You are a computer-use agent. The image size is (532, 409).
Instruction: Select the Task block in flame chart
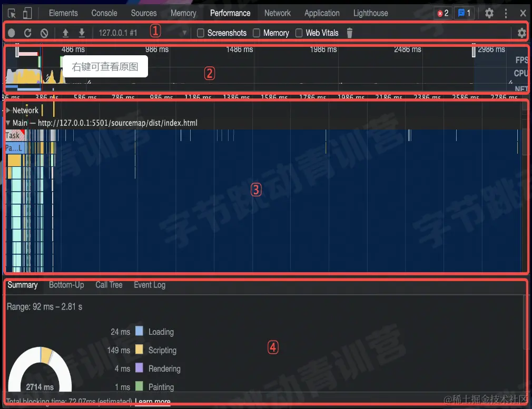[14, 135]
